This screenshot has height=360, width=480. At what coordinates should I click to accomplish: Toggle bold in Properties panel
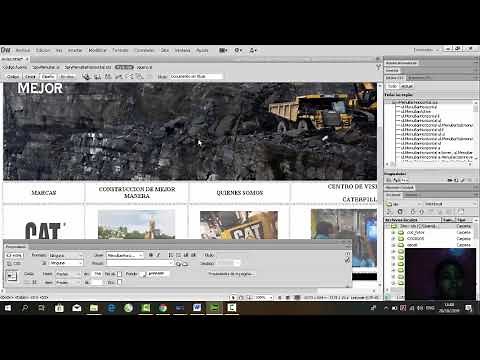pyautogui.click(x=151, y=255)
